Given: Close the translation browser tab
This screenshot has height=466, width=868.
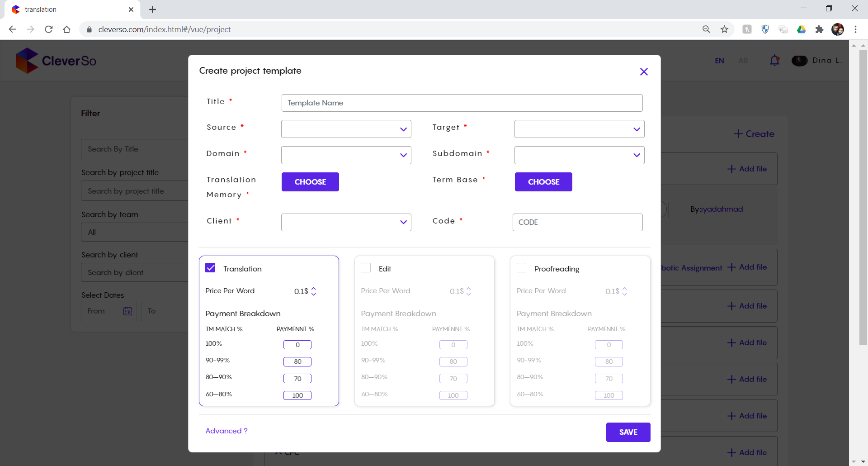Looking at the screenshot, I should pyautogui.click(x=131, y=10).
